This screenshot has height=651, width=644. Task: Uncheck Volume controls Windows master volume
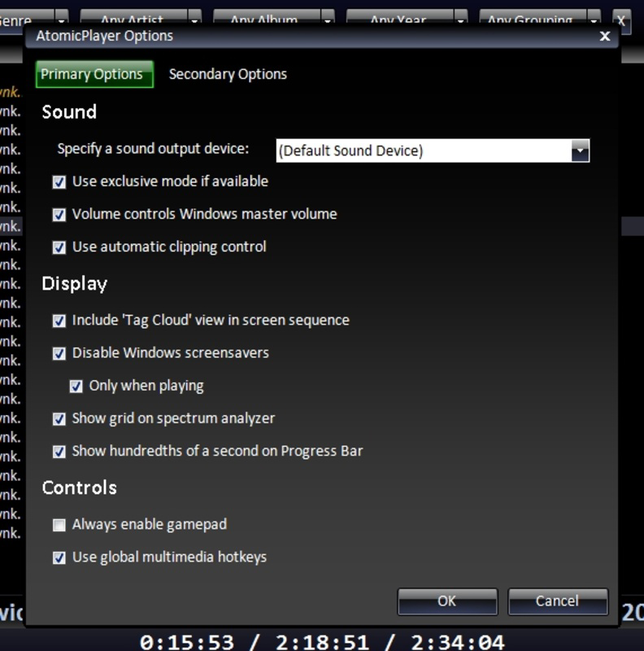[x=59, y=215]
